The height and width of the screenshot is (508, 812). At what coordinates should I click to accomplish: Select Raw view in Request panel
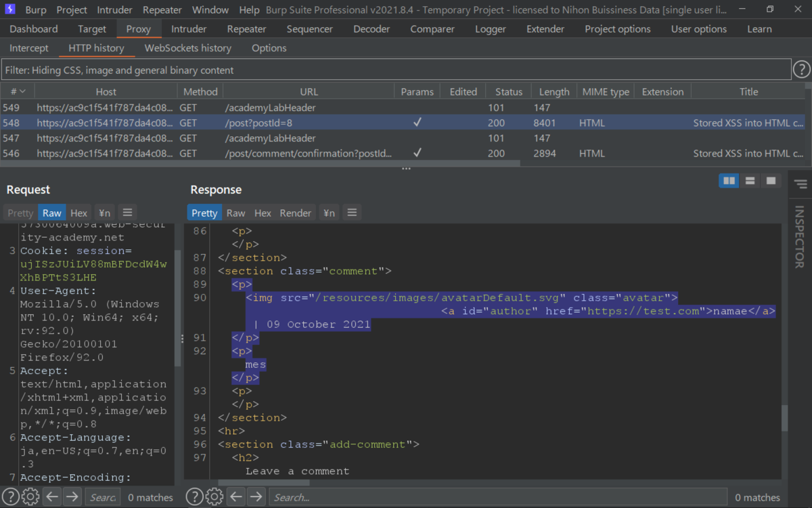(51, 213)
